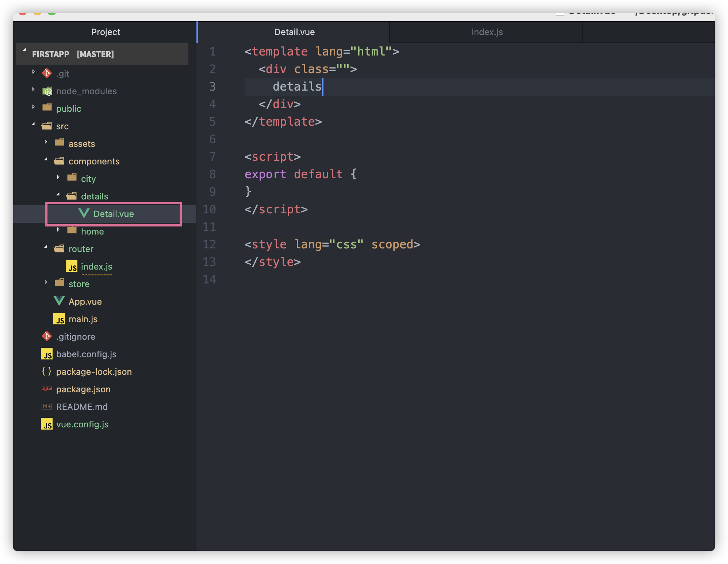The image size is (728, 564).
Task: Click the assets folder icon
Action: tap(60, 142)
